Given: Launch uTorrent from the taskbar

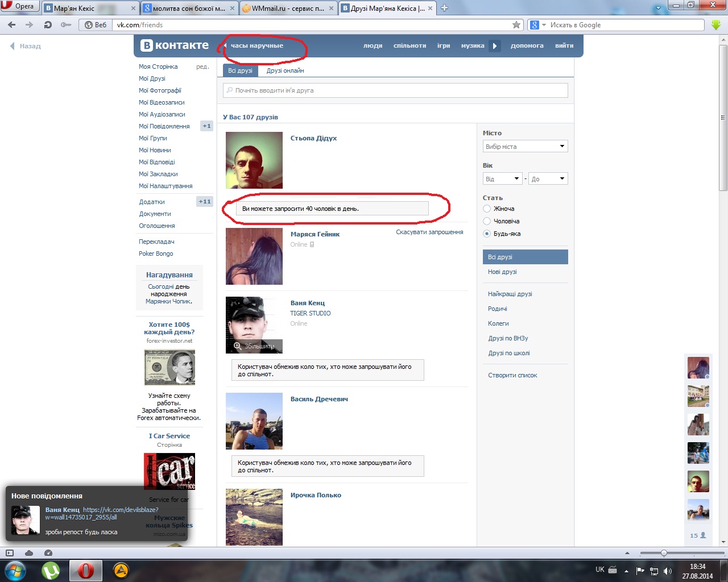Looking at the screenshot, I should click(51, 571).
